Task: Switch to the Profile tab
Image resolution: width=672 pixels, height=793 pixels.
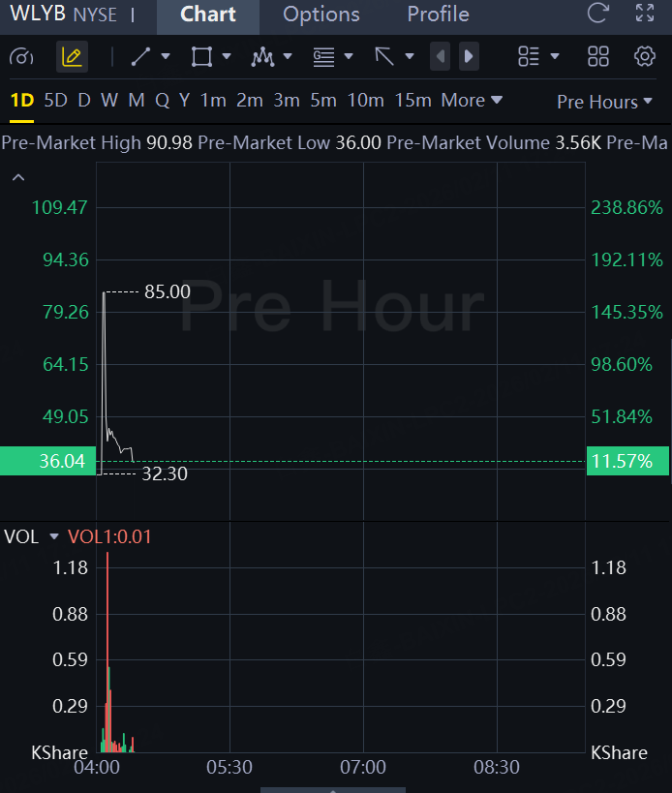Action: click(438, 15)
